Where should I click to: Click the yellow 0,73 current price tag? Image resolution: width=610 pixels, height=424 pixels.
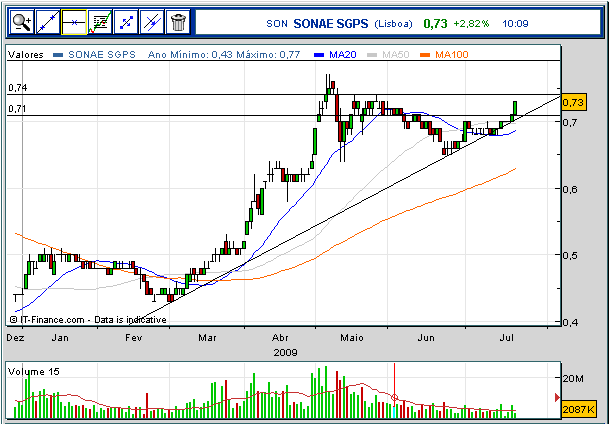click(573, 102)
